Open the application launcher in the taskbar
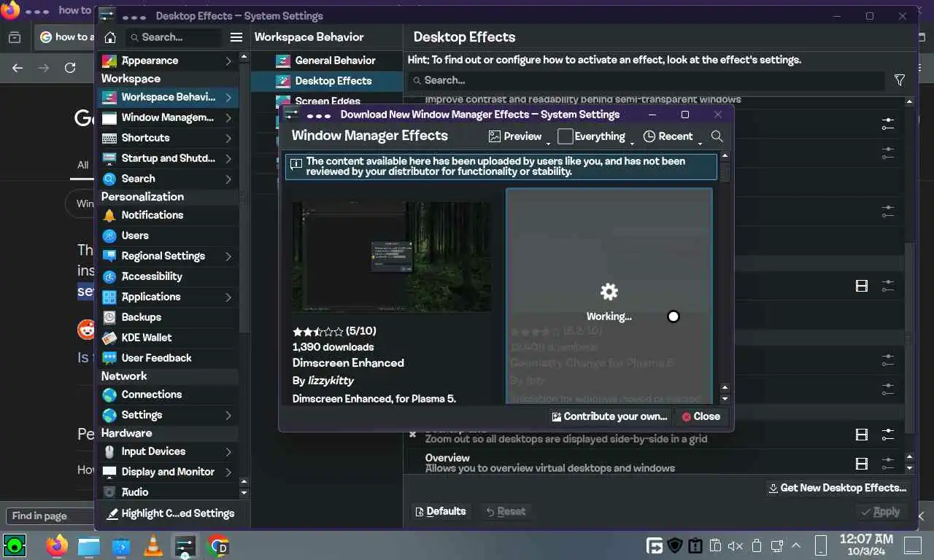This screenshot has height=560, width=934. pyautogui.click(x=15, y=545)
